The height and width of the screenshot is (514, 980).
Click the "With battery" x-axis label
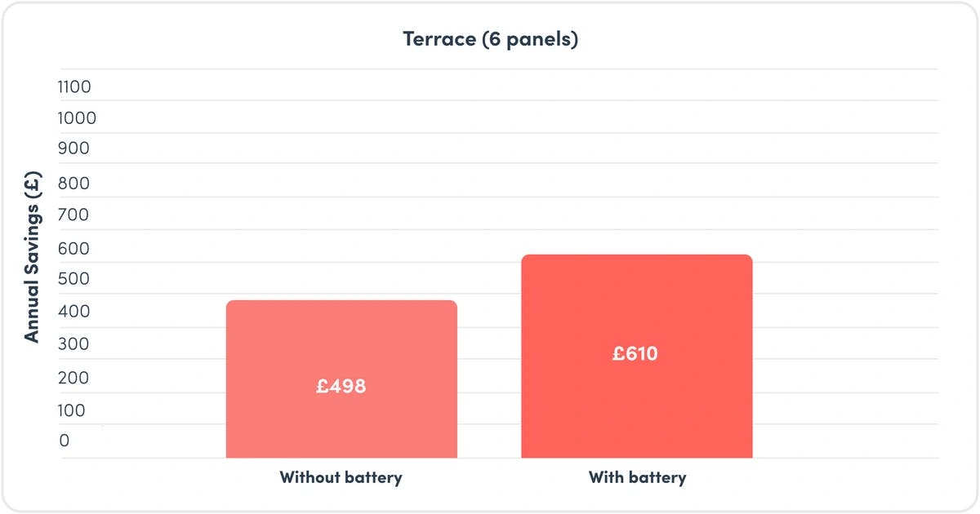tap(637, 477)
